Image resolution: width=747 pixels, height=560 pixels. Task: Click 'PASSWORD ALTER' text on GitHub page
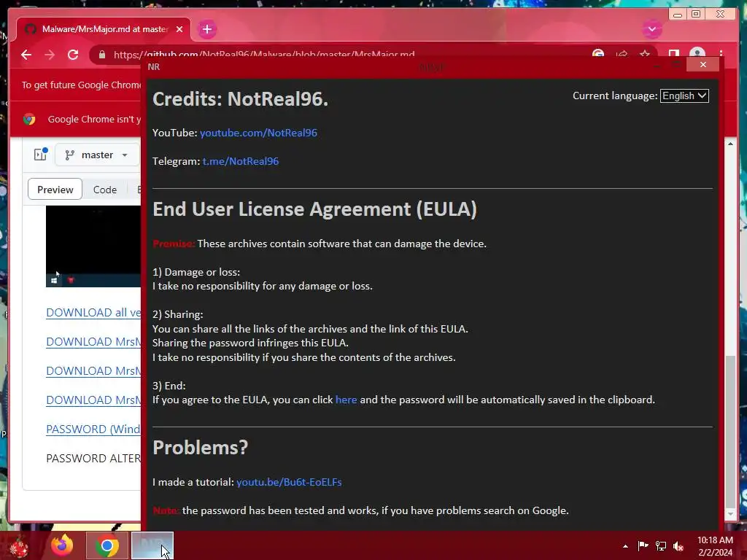coord(93,458)
